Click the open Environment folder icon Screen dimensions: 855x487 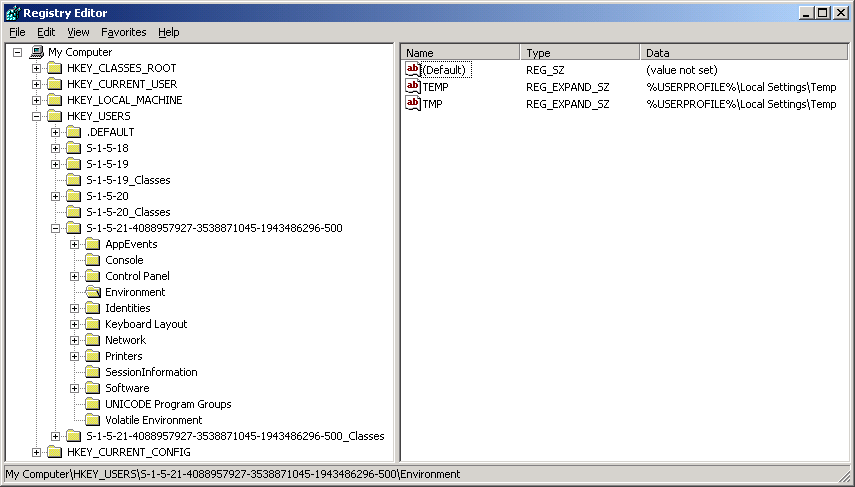[x=93, y=292]
